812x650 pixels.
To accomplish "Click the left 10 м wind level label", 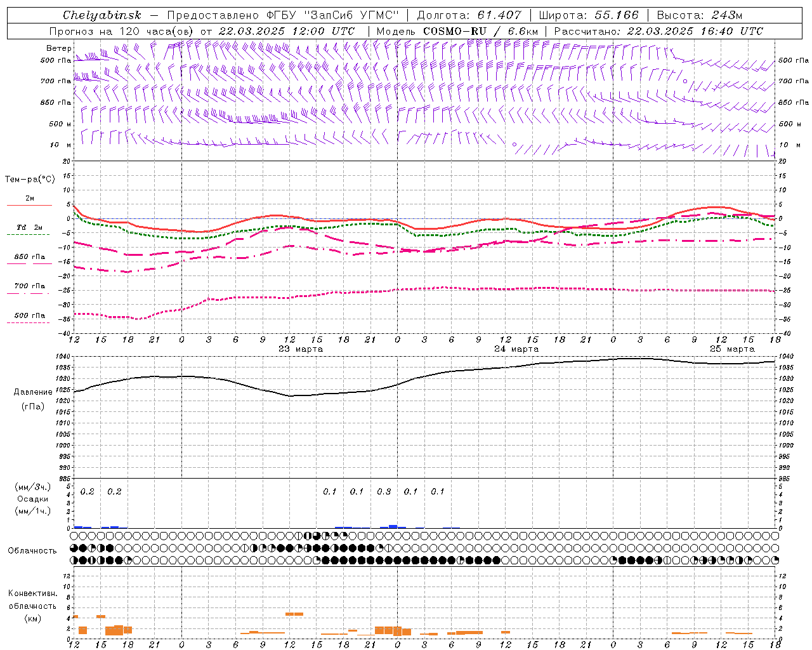I will click(x=61, y=145).
